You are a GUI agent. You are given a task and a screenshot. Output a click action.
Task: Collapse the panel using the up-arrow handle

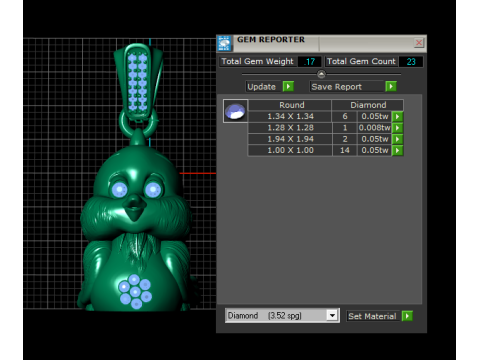[321, 74]
